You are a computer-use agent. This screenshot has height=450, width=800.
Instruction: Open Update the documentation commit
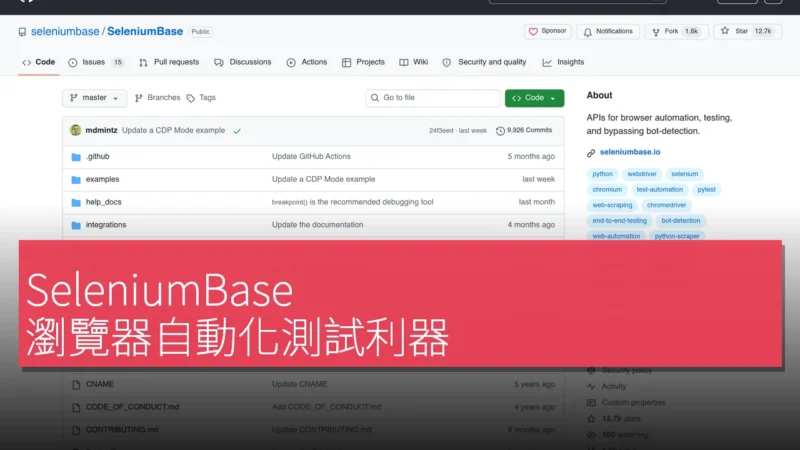[x=317, y=225]
